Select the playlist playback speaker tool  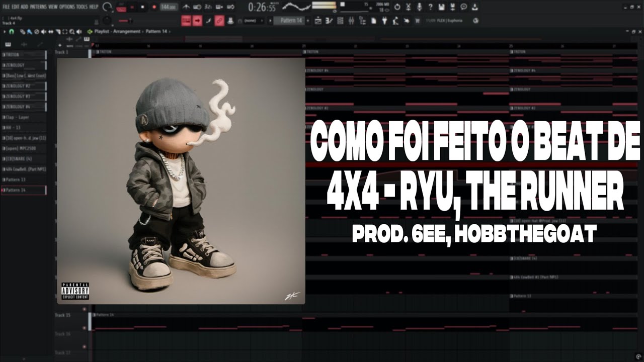coord(79,31)
